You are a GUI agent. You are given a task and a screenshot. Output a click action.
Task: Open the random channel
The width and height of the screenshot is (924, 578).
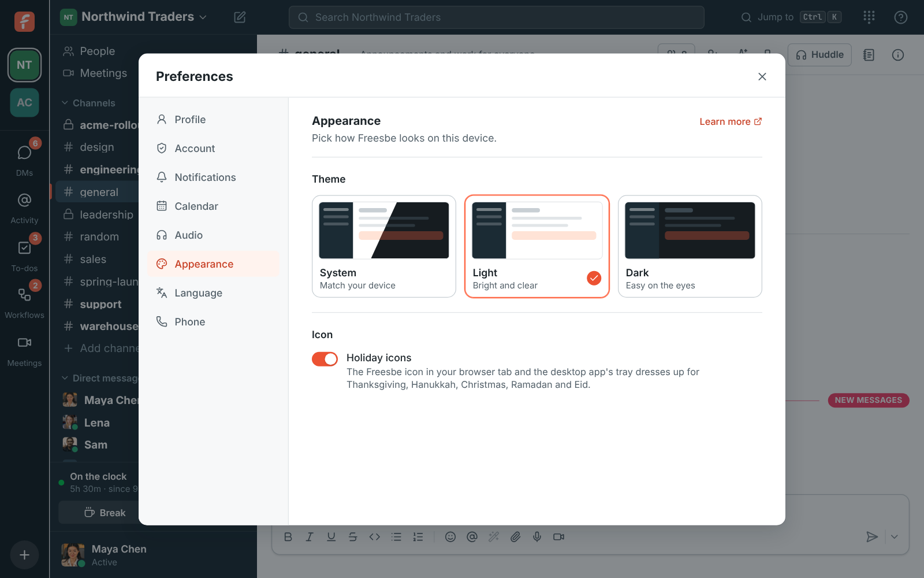point(97,237)
